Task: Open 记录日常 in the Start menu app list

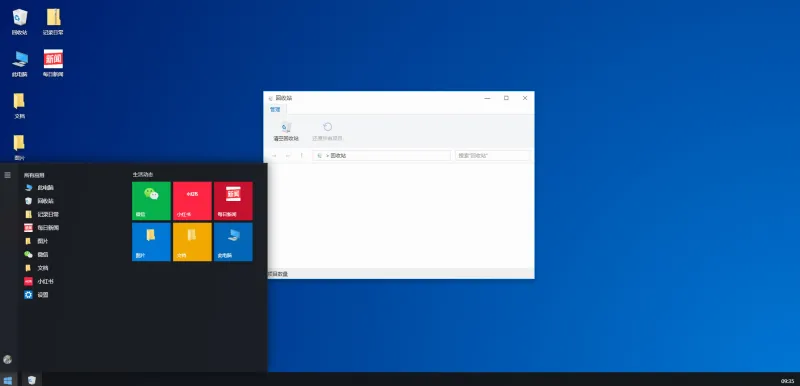Action: 42,214
